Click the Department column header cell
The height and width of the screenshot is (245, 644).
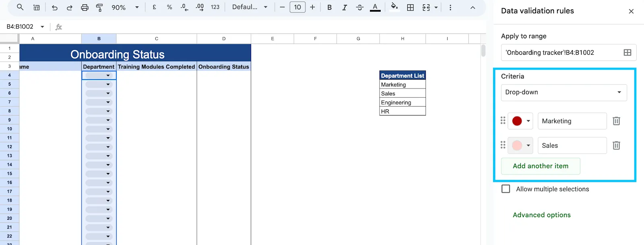point(99,67)
